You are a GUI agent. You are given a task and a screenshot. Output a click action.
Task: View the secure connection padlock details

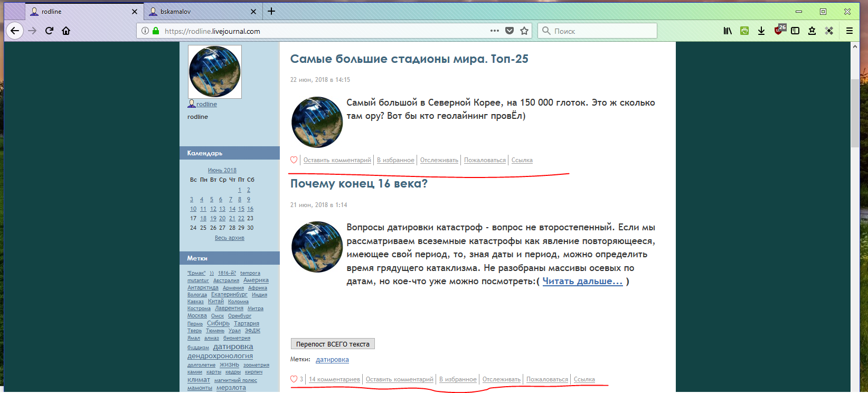pyautogui.click(x=156, y=31)
